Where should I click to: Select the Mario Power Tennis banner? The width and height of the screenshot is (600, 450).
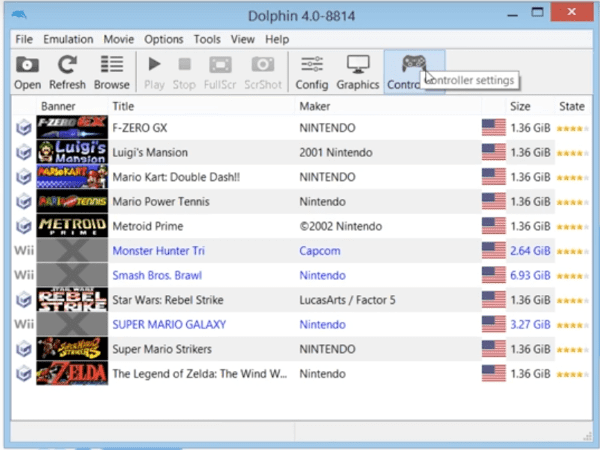coord(72,201)
